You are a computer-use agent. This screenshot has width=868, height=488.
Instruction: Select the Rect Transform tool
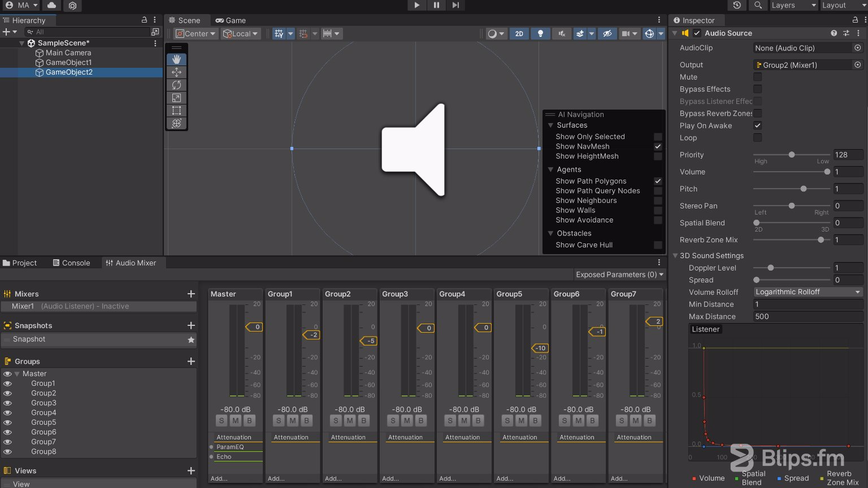pyautogui.click(x=176, y=111)
